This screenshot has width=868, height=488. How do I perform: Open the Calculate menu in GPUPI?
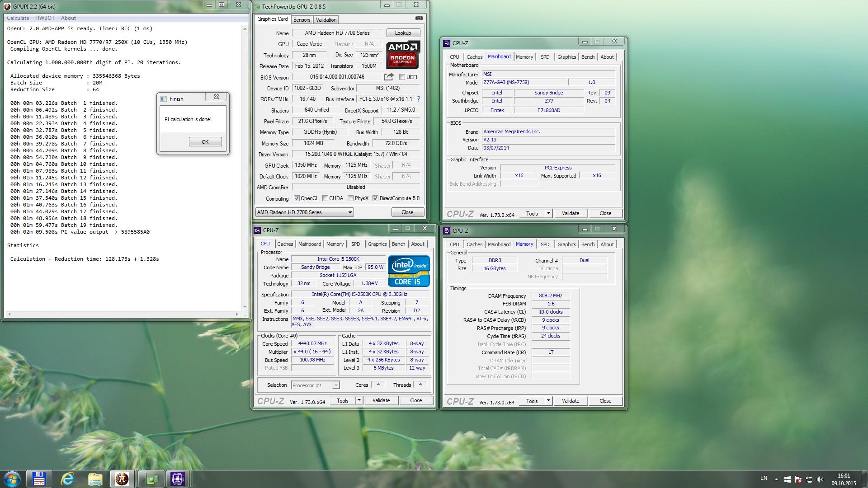point(18,18)
